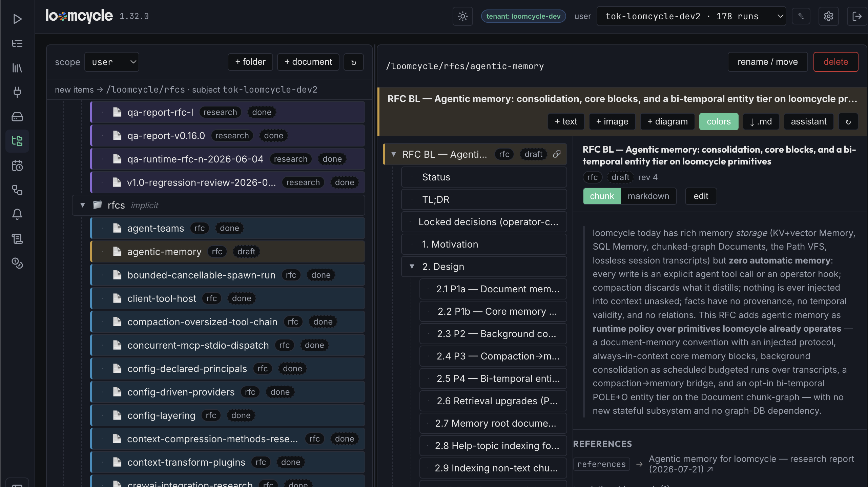Image resolution: width=868 pixels, height=487 pixels.
Task: Open the scheduled calendar sidebar icon
Action: pos(17,165)
